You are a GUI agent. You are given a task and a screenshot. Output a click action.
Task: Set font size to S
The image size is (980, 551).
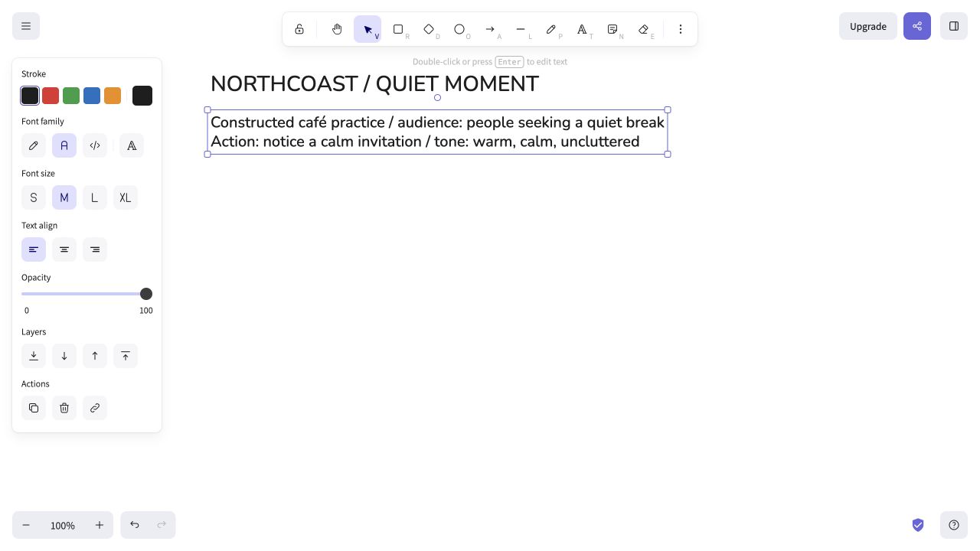click(x=34, y=197)
